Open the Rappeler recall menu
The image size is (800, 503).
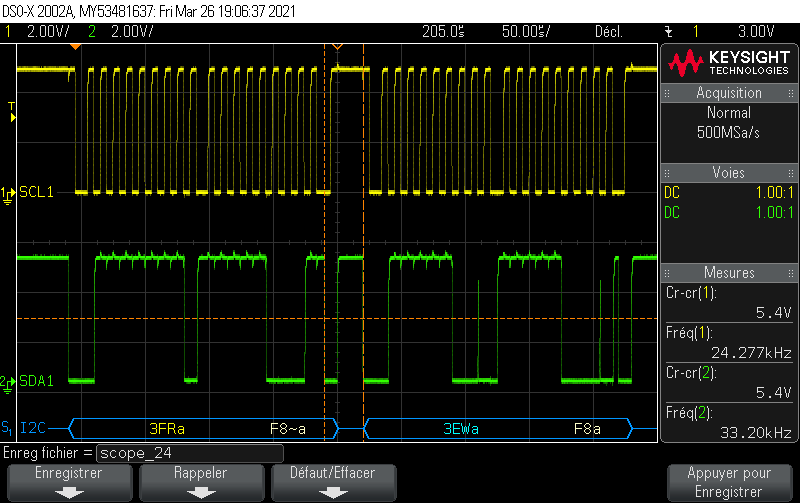(x=201, y=473)
